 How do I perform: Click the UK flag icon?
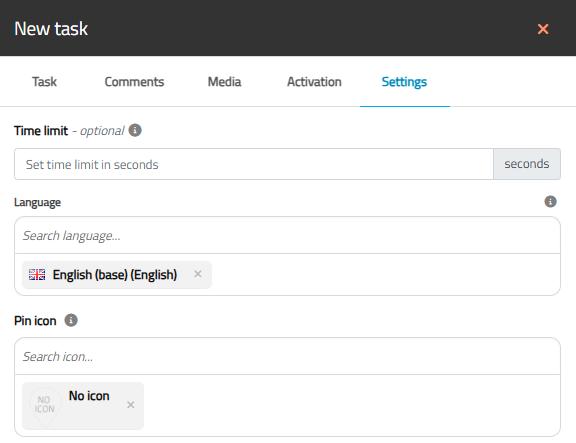point(37,274)
